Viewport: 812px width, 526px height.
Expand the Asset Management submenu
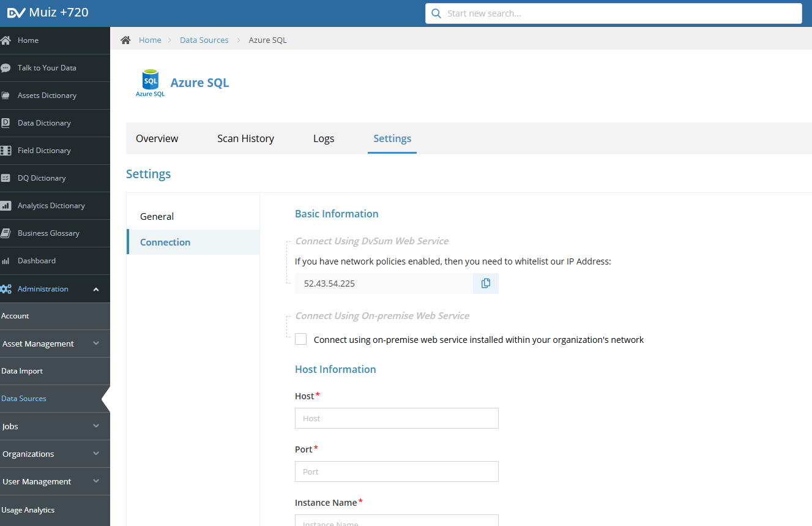96,344
